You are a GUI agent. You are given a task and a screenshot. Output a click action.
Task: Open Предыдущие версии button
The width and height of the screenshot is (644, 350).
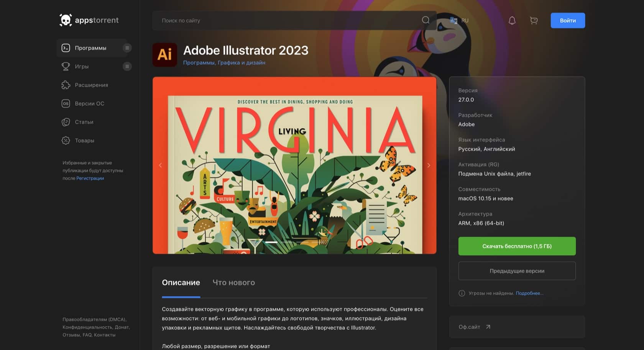(x=517, y=271)
